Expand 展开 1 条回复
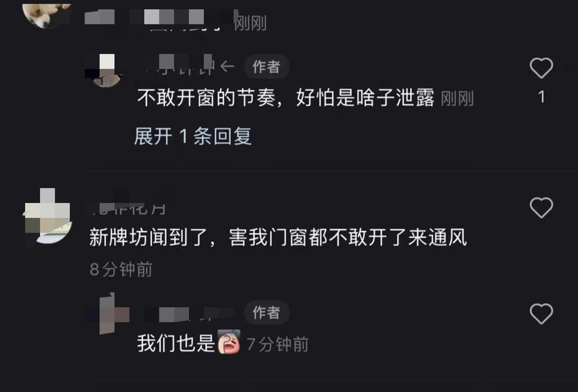 [x=193, y=137]
